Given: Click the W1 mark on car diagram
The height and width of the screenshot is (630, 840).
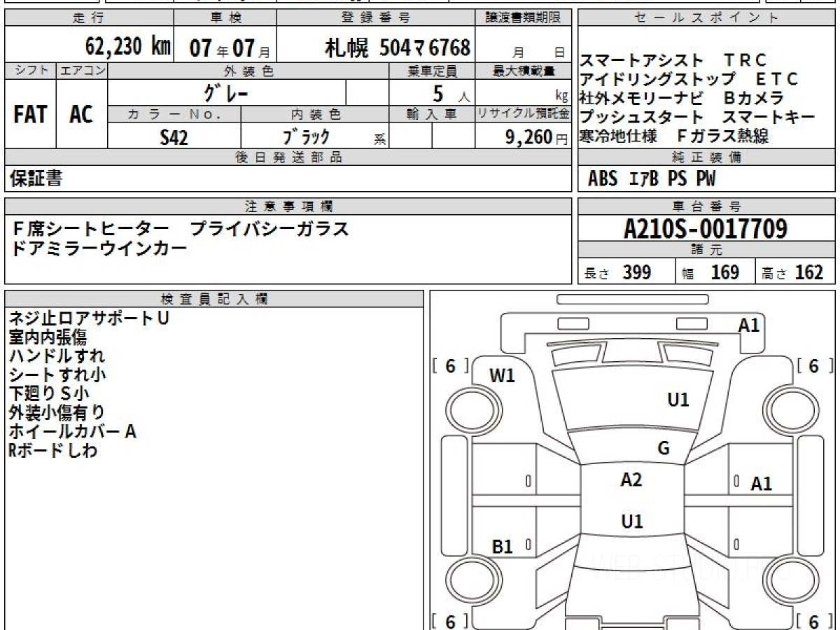Looking at the screenshot, I should pyautogui.click(x=502, y=376).
